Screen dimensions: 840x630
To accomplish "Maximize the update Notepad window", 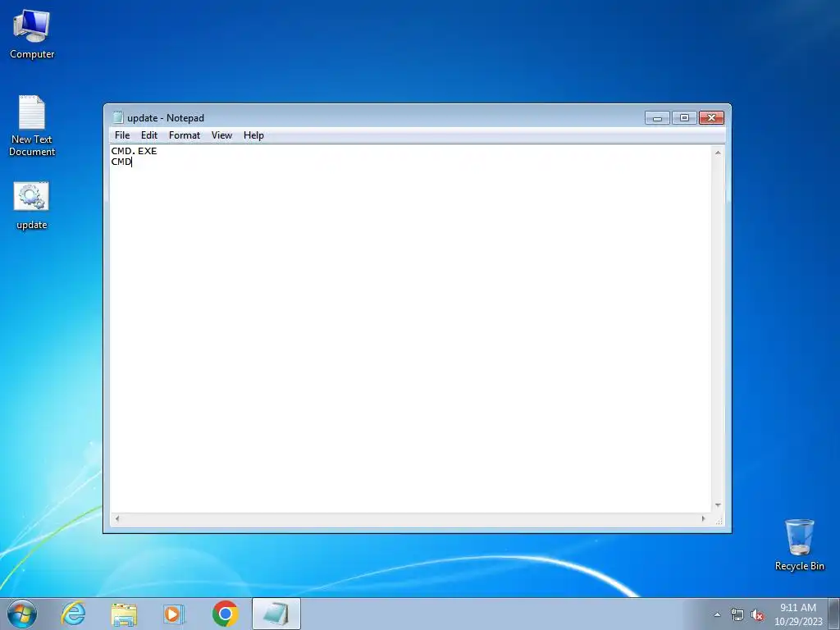I will [x=684, y=118].
